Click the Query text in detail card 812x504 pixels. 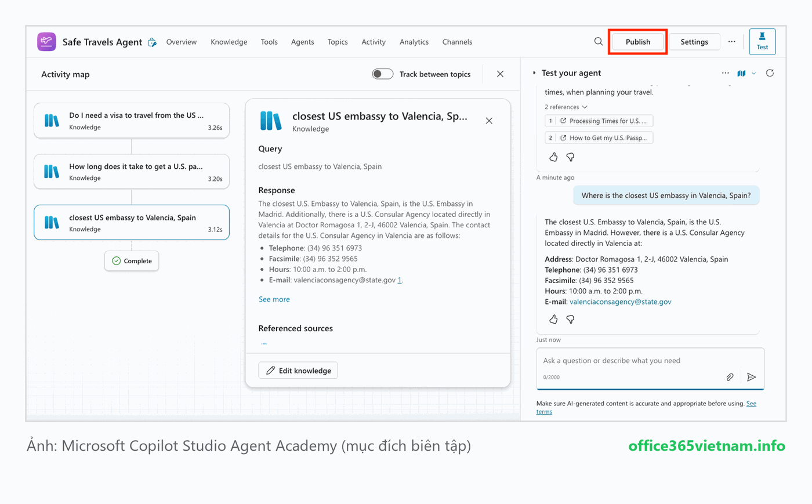pyautogui.click(x=320, y=166)
